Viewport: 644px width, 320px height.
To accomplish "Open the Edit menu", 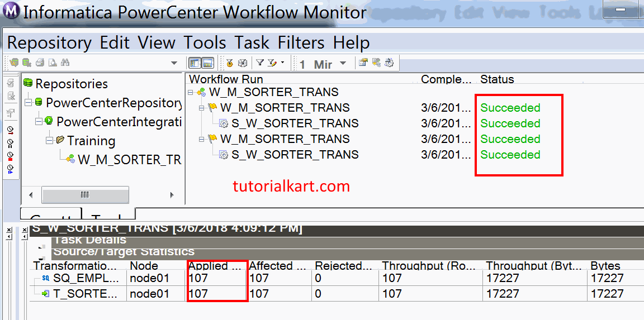I will coord(115,42).
